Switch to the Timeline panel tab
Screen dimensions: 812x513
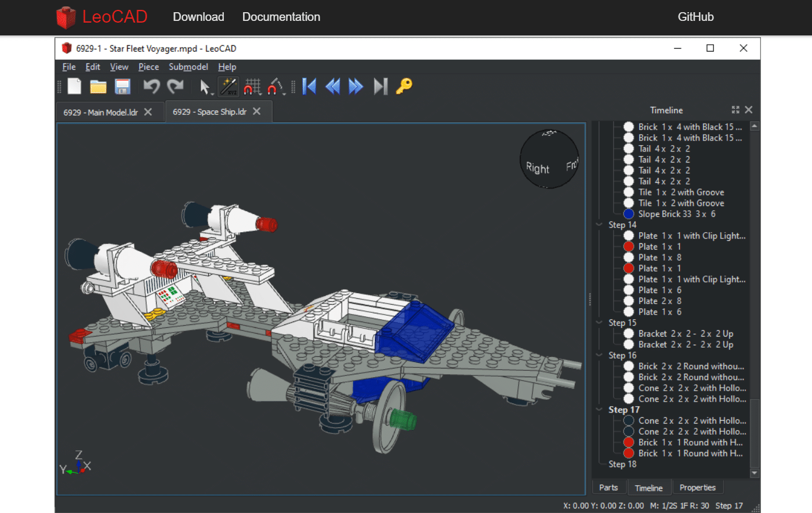pos(648,487)
